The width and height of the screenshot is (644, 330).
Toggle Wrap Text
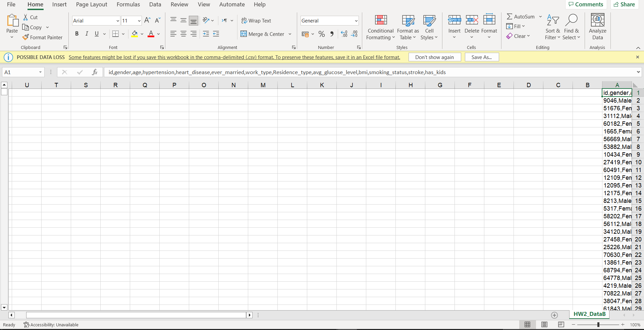coord(256,20)
